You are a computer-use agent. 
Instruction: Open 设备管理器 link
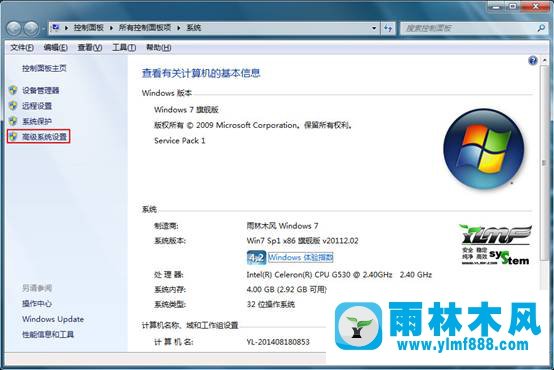tap(41, 90)
